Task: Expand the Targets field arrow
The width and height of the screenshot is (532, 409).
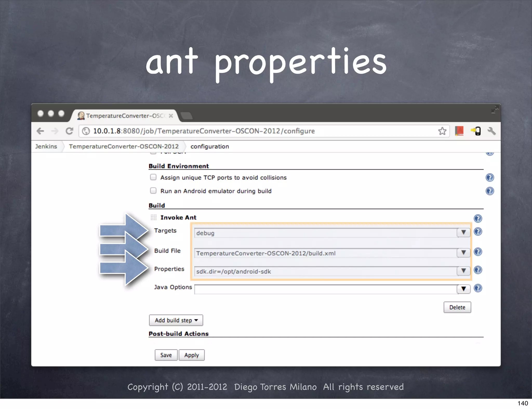Action: click(463, 232)
